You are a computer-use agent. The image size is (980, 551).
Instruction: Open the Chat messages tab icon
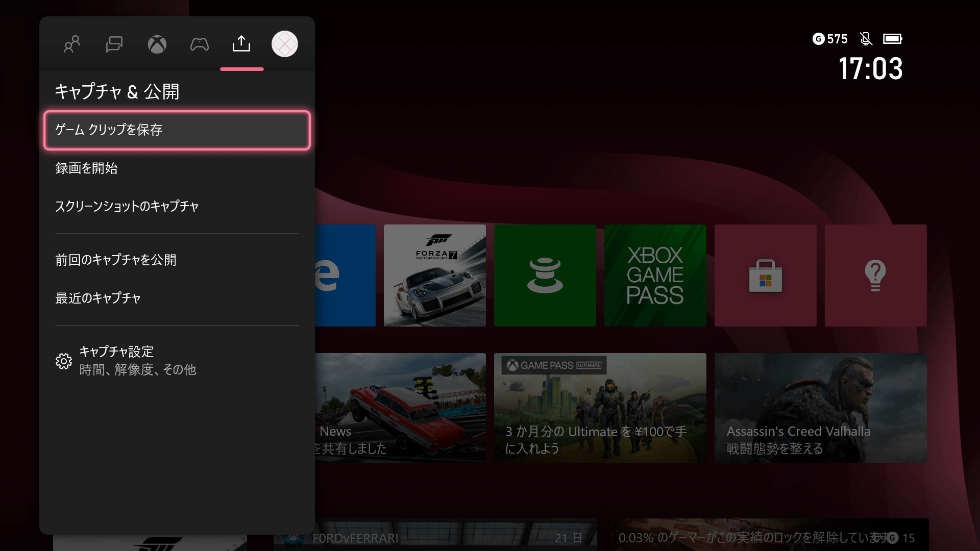click(x=114, y=44)
